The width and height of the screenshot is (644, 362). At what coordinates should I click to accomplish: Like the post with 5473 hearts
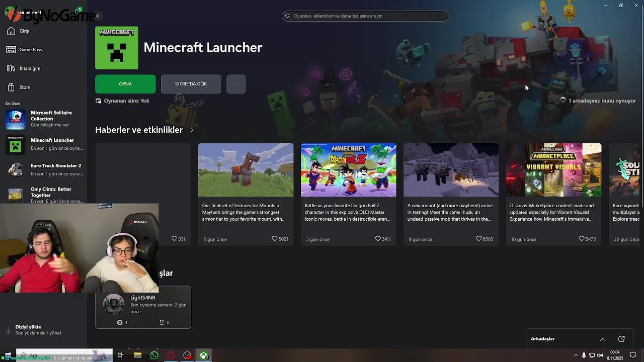click(582, 239)
